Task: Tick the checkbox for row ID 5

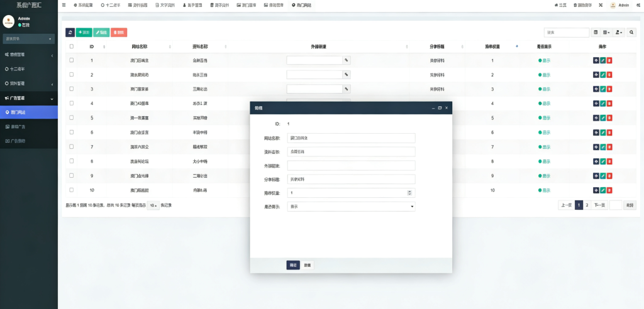Action: [x=72, y=117]
